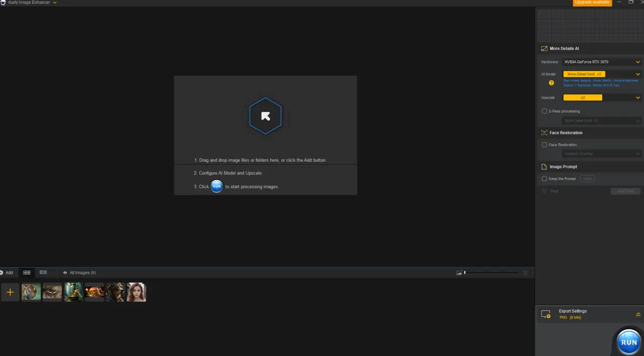Click step 1 drag and drop instruction text
This screenshot has width=644, height=356.
click(x=260, y=160)
